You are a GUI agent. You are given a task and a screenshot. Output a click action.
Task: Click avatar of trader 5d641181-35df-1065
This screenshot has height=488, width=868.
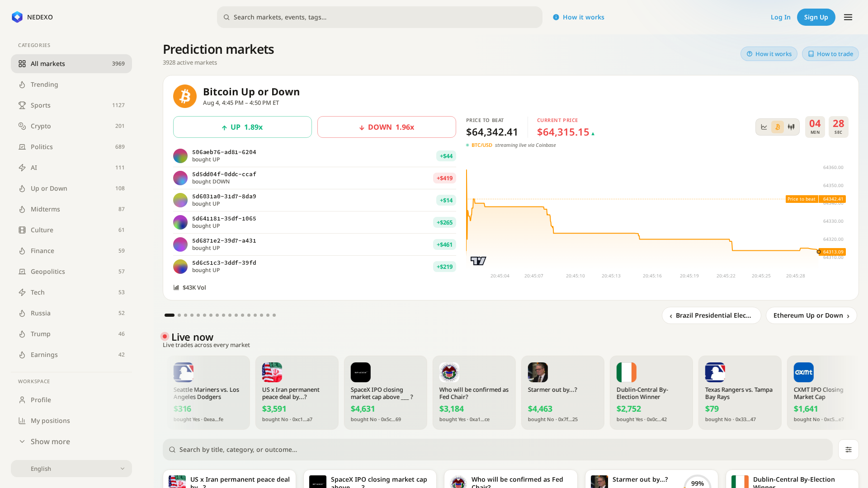180,222
